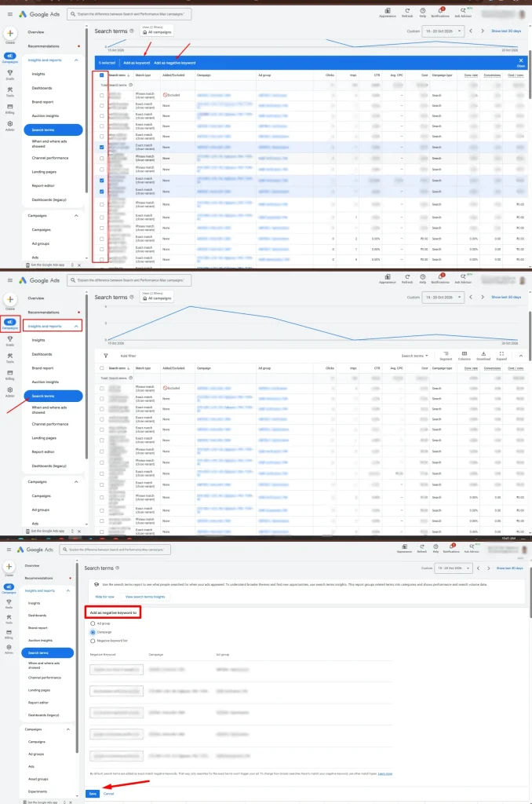Collapse Campaigns sidebar section in top screenshot

[76, 216]
